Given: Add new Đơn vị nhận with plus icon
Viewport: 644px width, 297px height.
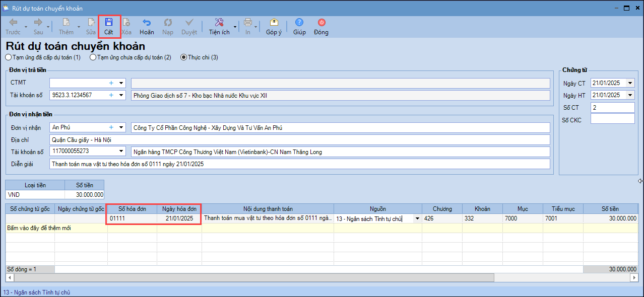Looking at the screenshot, I should [x=111, y=127].
